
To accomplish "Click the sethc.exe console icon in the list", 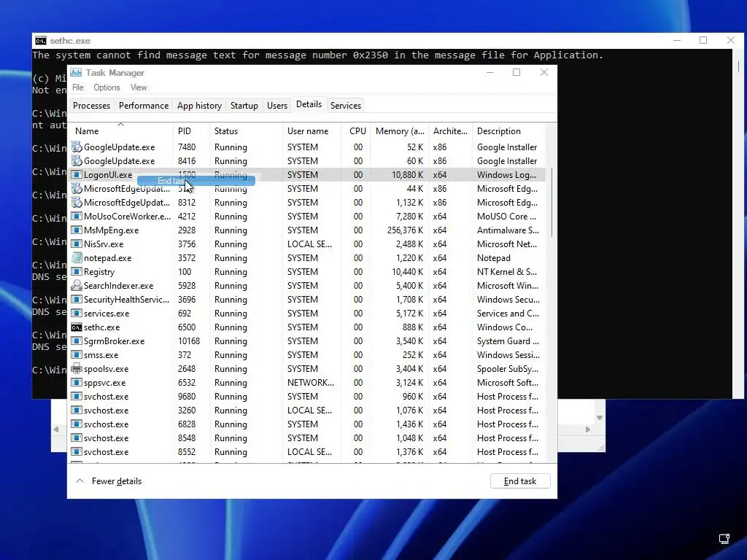I will (x=76, y=327).
